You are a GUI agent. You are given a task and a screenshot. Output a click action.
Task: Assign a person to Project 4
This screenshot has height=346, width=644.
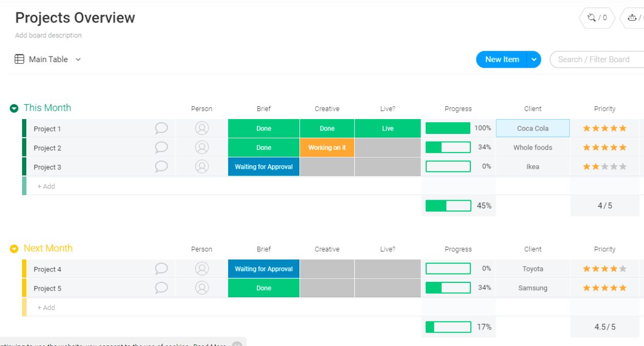tap(201, 268)
